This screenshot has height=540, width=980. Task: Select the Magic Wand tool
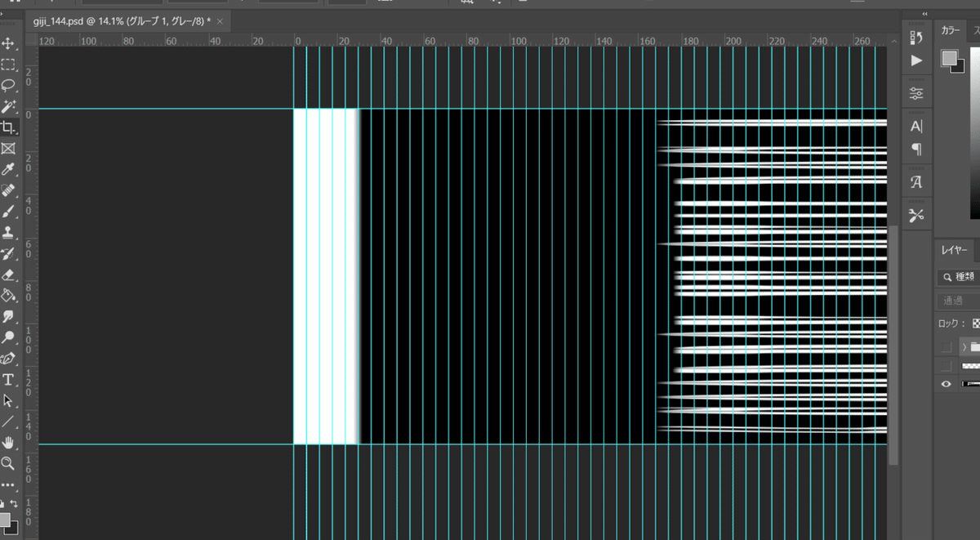click(8, 106)
